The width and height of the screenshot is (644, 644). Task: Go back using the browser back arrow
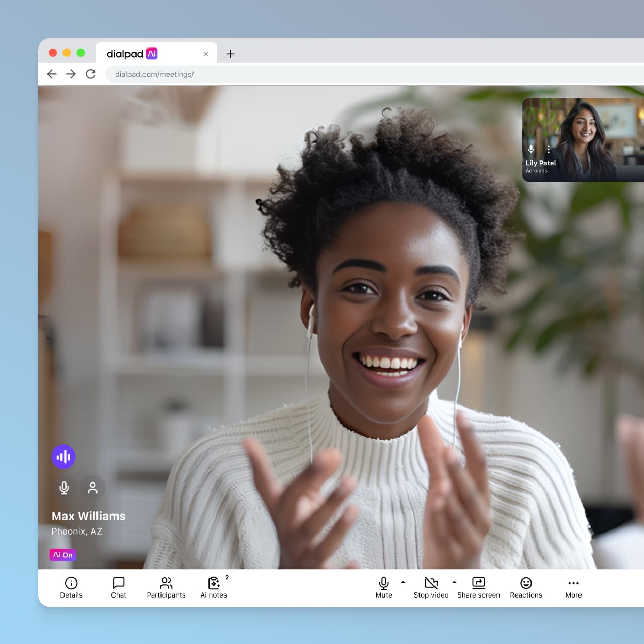coord(52,74)
